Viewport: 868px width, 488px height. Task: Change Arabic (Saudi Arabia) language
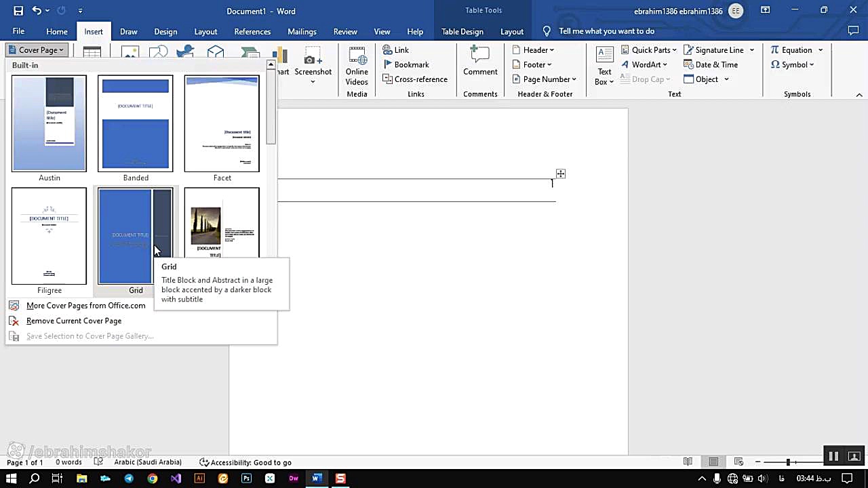pyautogui.click(x=148, y=462)
